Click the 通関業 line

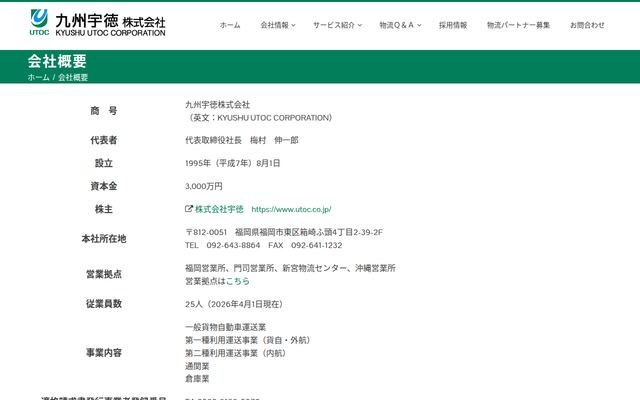point(197,366)
